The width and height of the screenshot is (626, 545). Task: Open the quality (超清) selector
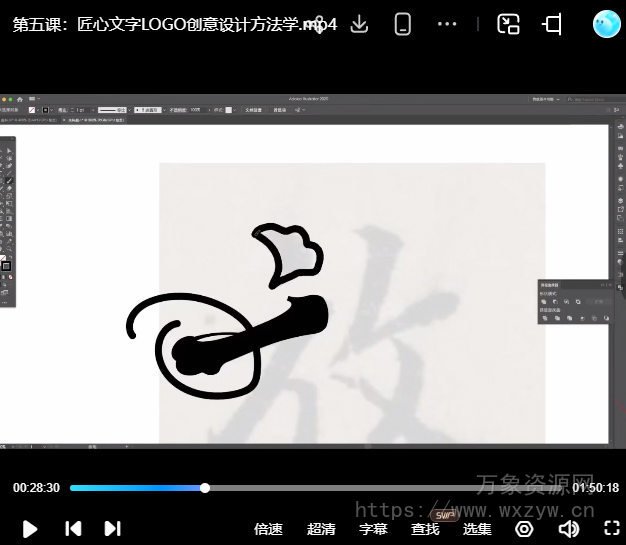point(321,529)
